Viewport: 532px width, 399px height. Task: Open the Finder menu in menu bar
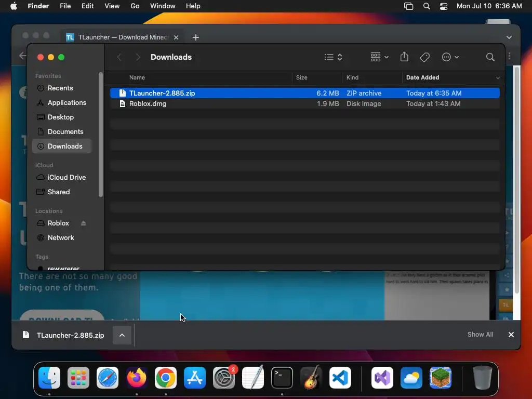point(38,6)
